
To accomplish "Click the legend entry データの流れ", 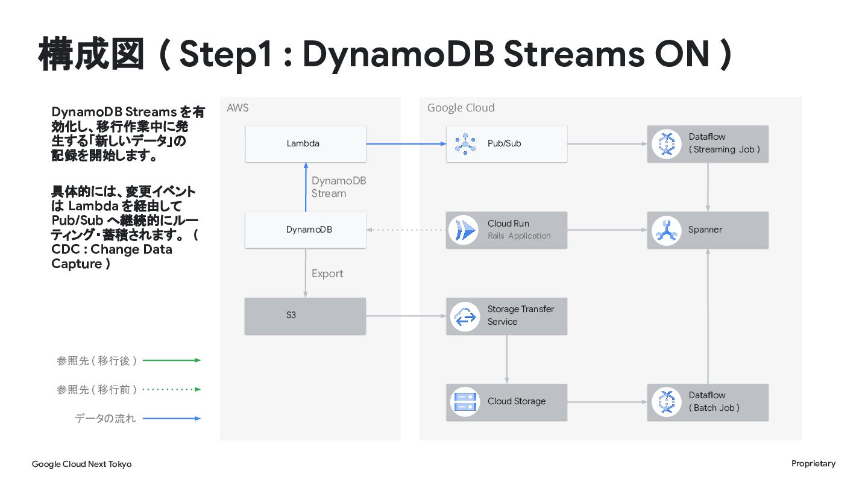I will [105, 419].
